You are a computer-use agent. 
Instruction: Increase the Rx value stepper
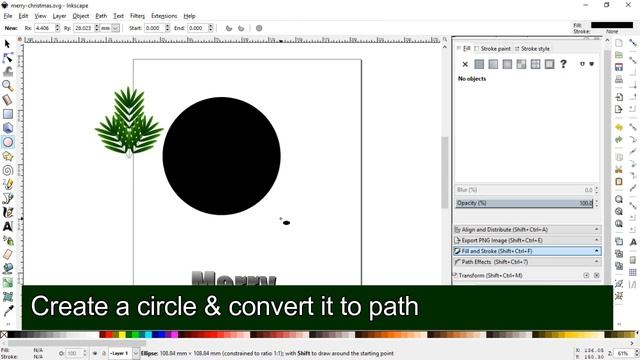[57, 26]
